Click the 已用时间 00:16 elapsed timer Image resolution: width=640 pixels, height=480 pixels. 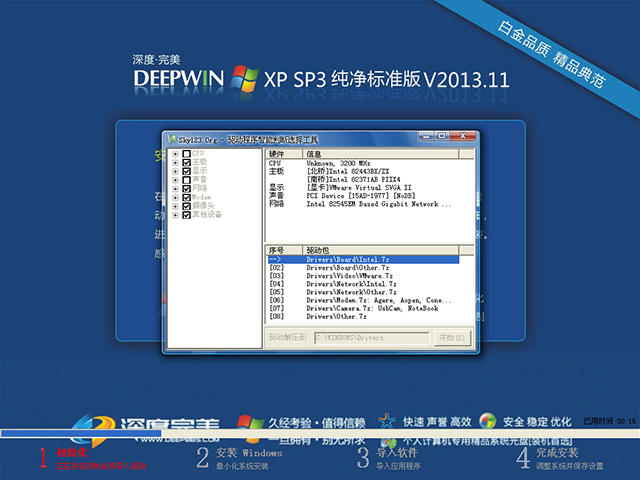[610, 421]
